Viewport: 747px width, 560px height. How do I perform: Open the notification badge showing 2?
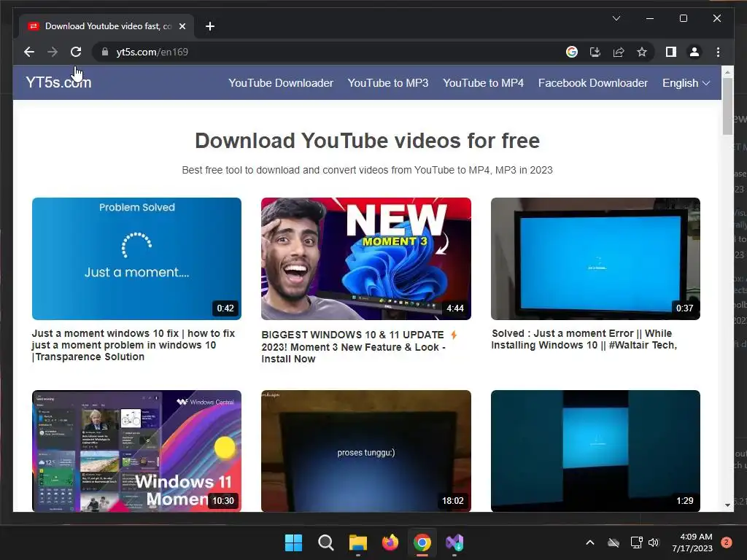727,542
